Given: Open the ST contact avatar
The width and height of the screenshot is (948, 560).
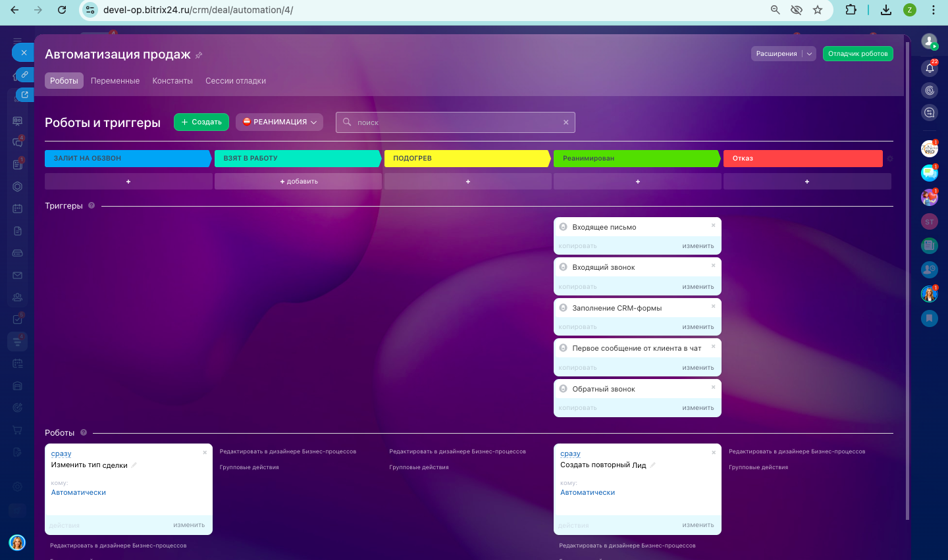Looking at the screenshot, I should (x=930, y=222).
